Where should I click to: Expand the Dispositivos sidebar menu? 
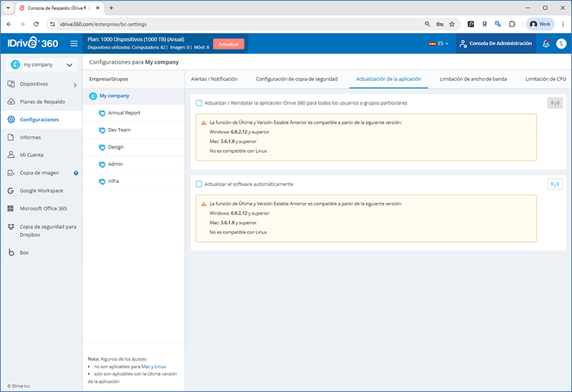(39, 84)
